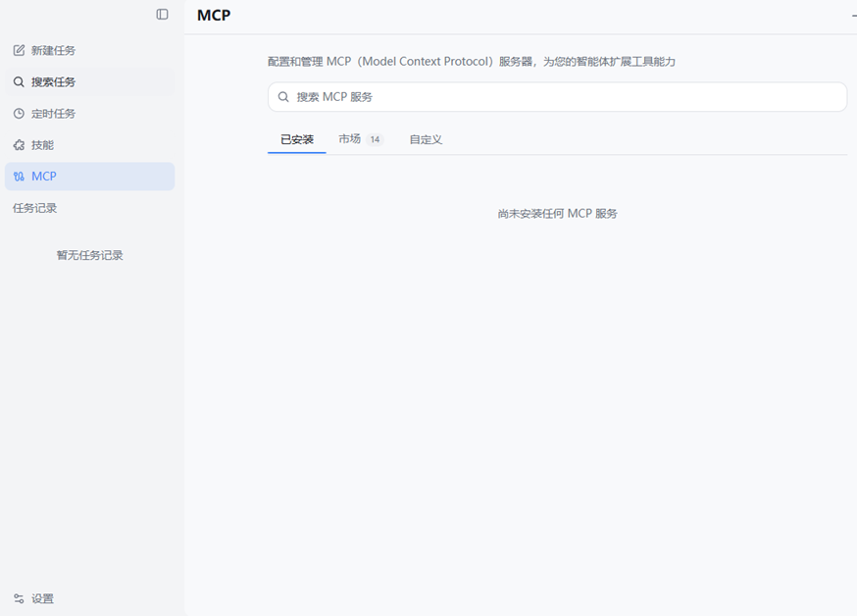Select the MCP sidebar entry
Viewport: 857px width, 616px height.
pyautogui.click(x=89, y=177)
